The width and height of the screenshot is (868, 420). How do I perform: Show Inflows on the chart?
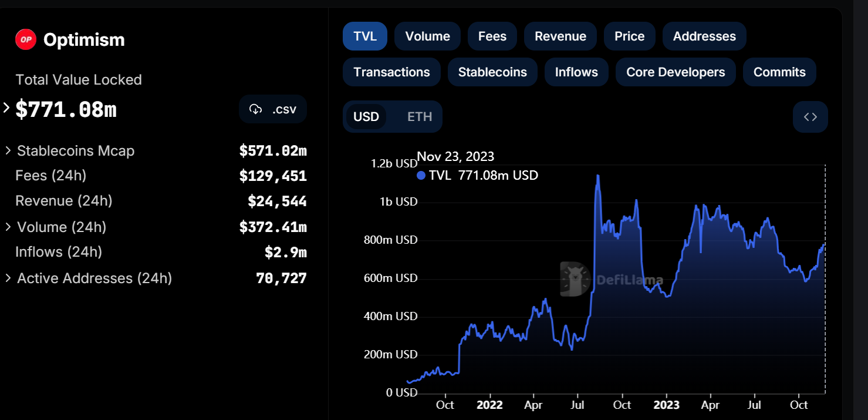[x=576, y=72]
